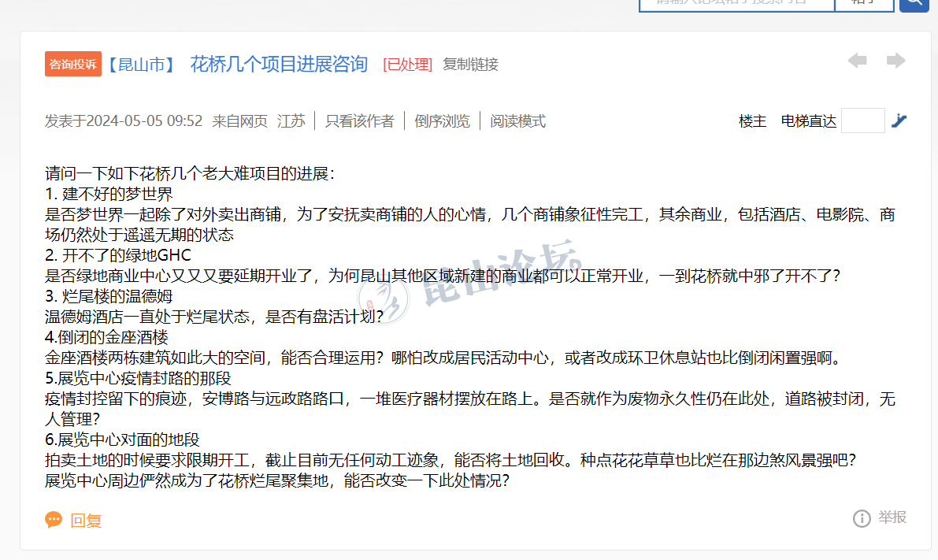Switch to 阅读模式 reading mode

(x=517, y=121)
